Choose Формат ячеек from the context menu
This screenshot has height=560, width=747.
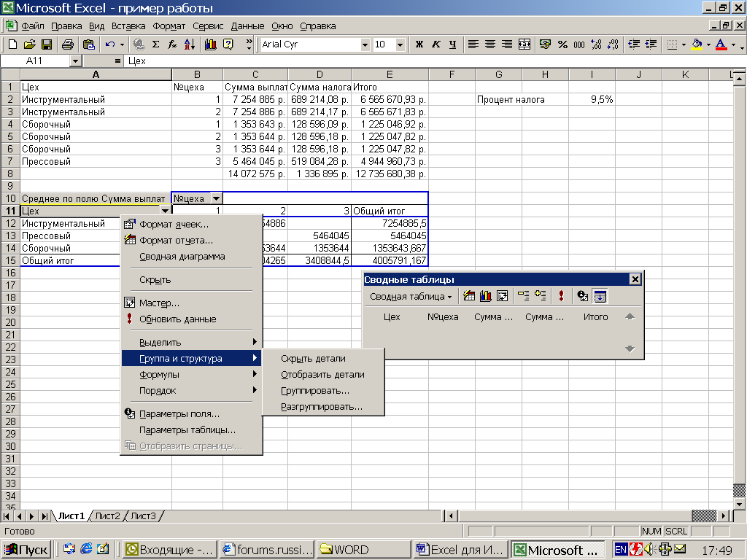pyautogui.click(x=191, y=225)
